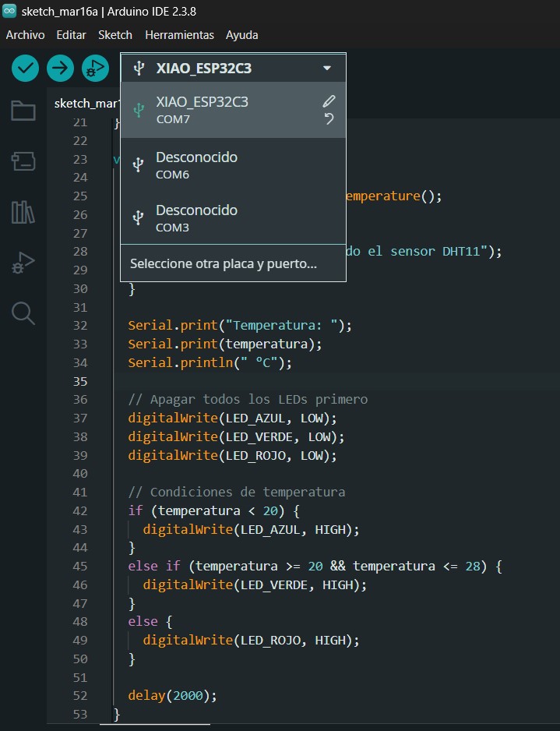Screen dimensions: 560x731
Task: Click the USB icon next to COM7
Action: (x=139, y=110)
